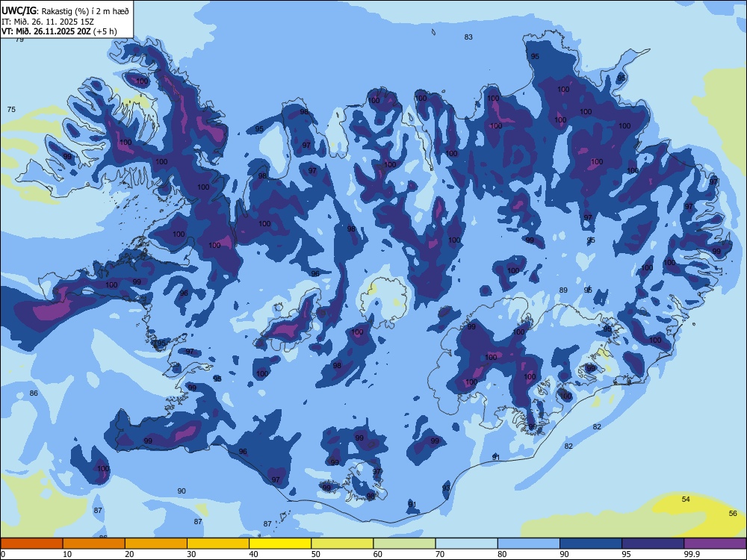Click the humidity value '83' off the north coast

(x=468, y=37)
